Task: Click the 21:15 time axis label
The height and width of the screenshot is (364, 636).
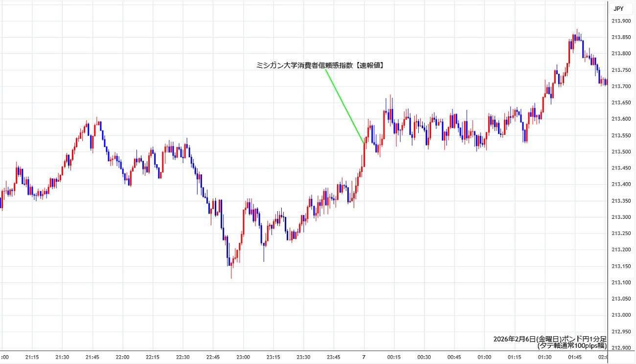Action: [32, 357]
